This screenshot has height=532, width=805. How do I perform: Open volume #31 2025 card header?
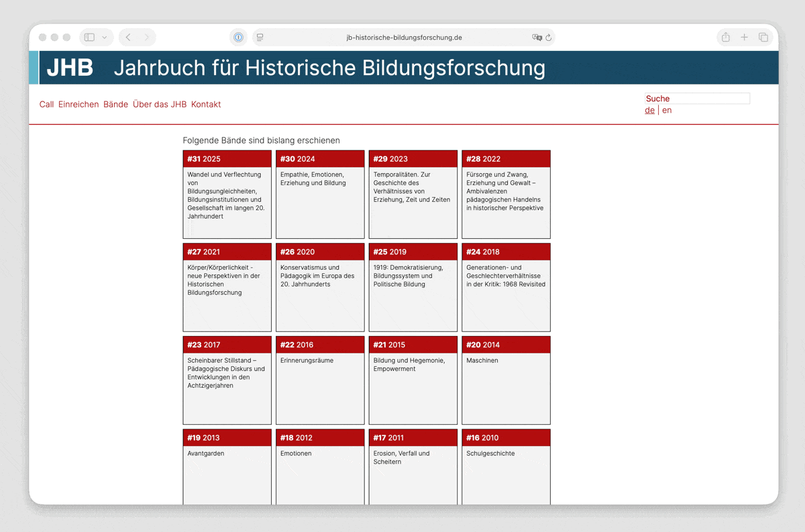coord(227,159)
